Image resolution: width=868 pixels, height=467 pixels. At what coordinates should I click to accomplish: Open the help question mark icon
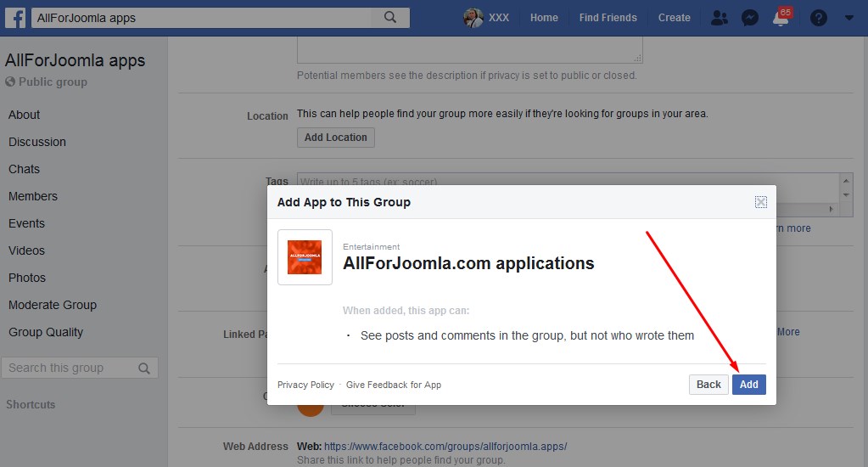(x=818, y=18)
